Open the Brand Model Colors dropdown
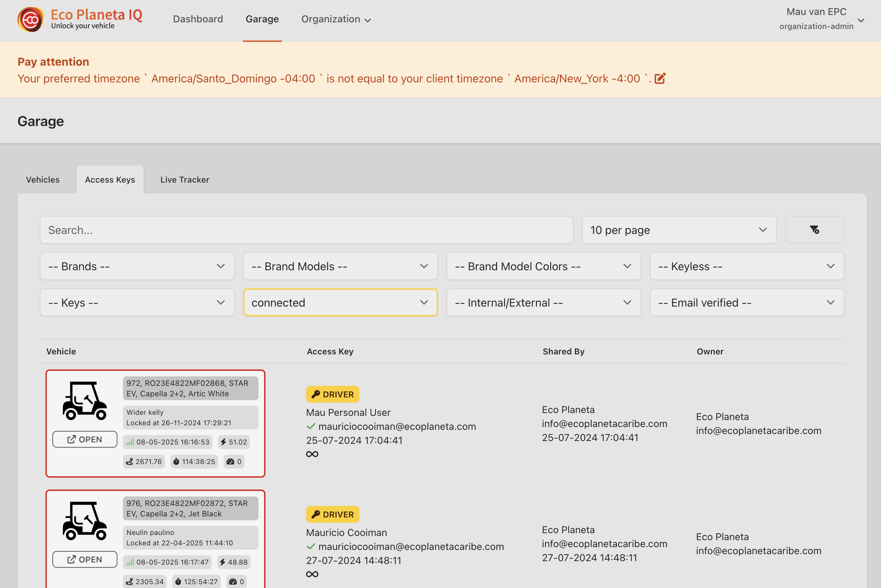The height and width of the screenshot is (588, 881). [544, 266]
